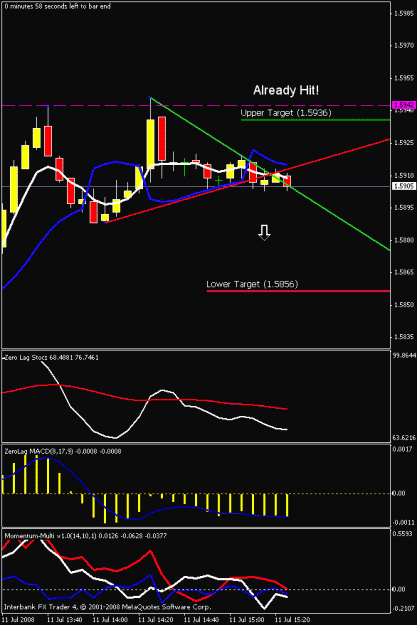Screen dimensions: 417x625
Task: Click the 99.8644 stochastic scale value
Action: point(404,356)
